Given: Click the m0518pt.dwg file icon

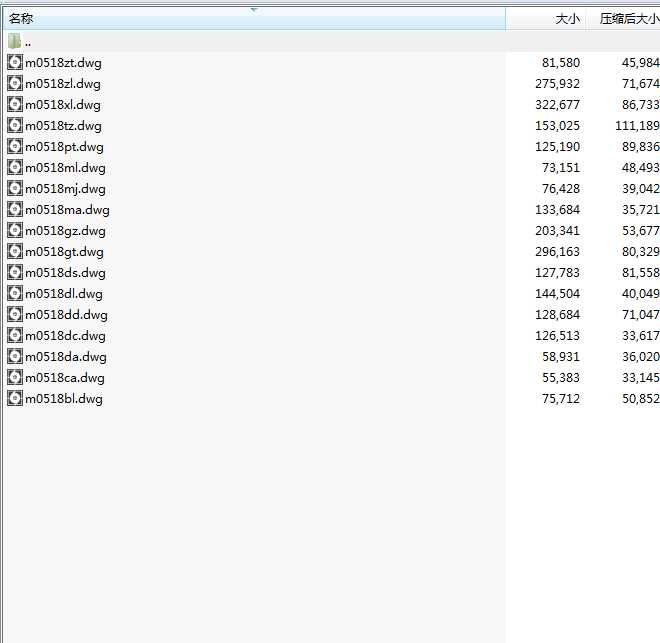Looking at the screenshot, I should [15, 146].
